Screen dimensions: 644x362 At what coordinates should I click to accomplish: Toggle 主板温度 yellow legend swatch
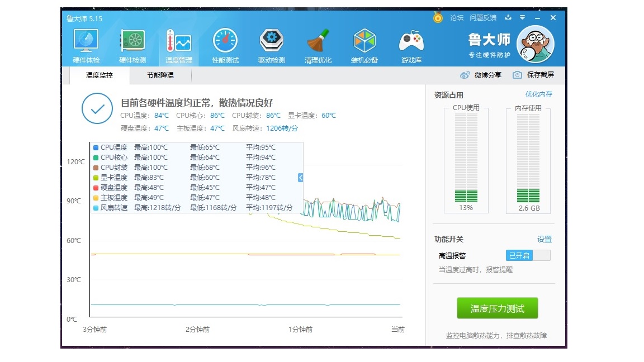click(96, 198)
